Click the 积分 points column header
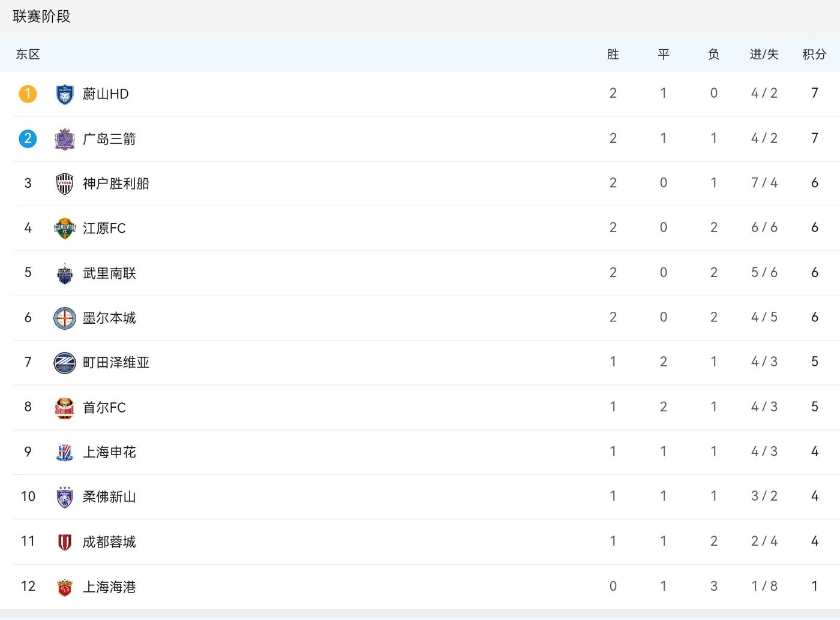This screenshot has height=620, width=840. click(814, 55)
